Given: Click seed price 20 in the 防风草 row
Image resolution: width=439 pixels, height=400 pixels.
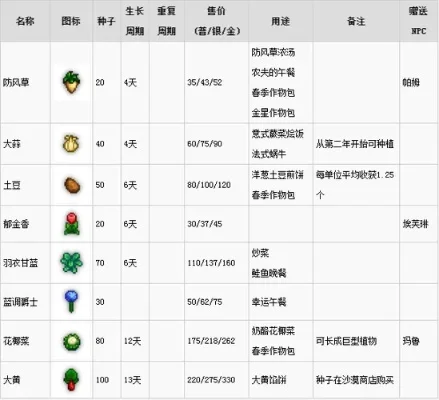Looking at the screenshot, I should (x=100, y=82).
